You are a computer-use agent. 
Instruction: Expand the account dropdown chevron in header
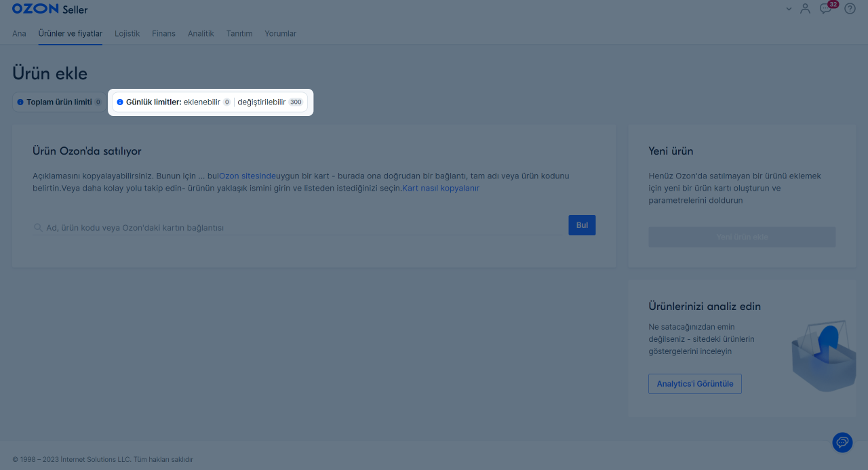pyautogui.click(x=789, y=9)
